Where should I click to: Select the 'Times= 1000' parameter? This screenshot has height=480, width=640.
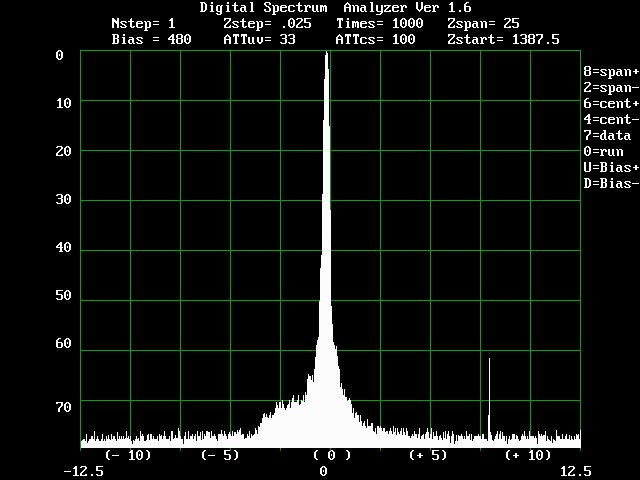[x=379, y=24]
